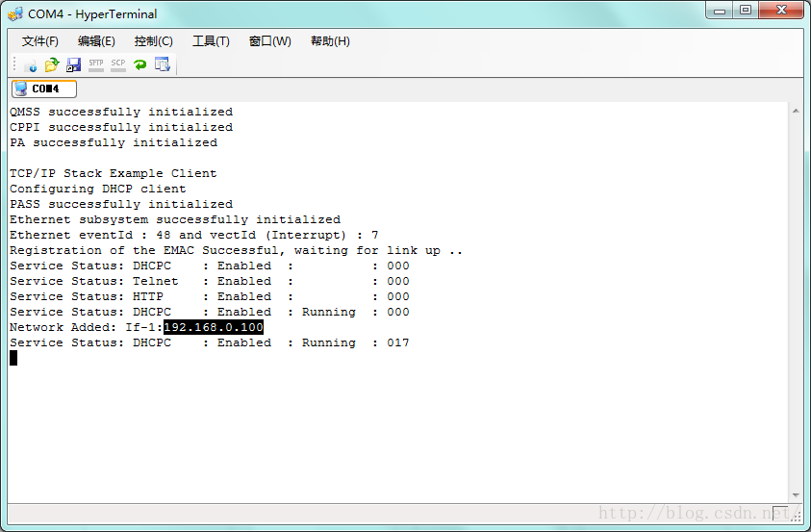Save the session with floppy disk icon
Screen dimensions: 811x532
(73, 64)
